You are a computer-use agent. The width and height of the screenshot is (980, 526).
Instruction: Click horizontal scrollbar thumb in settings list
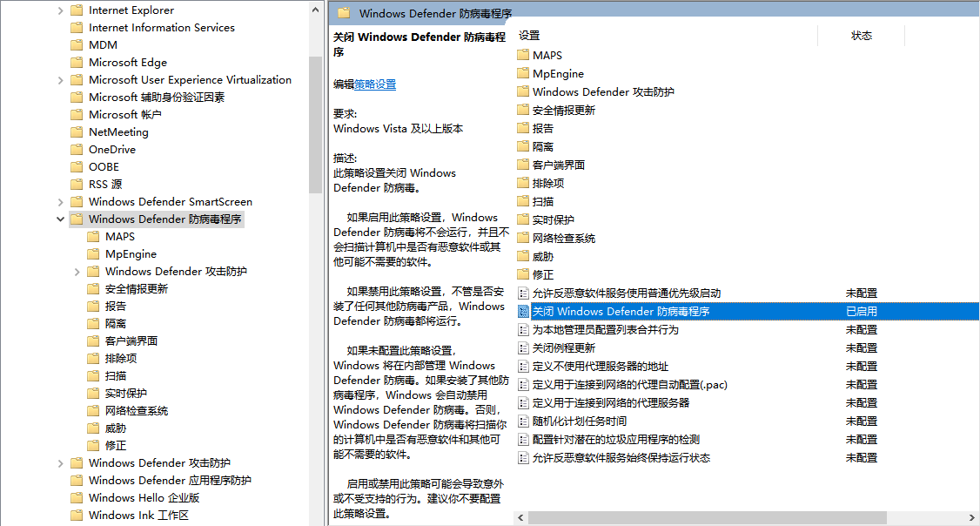(708, 518)
